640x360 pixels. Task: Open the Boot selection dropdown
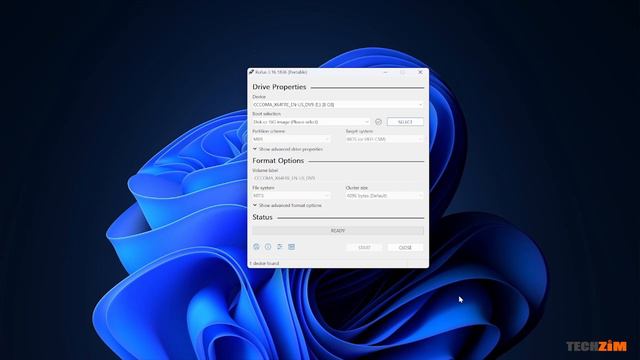coord(311,122)
